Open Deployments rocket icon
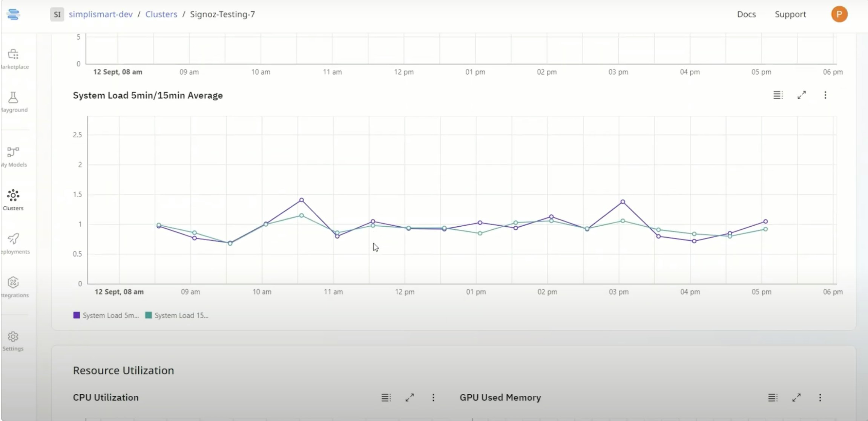Viewport: 868px width, 421px height. click(13, 239)
